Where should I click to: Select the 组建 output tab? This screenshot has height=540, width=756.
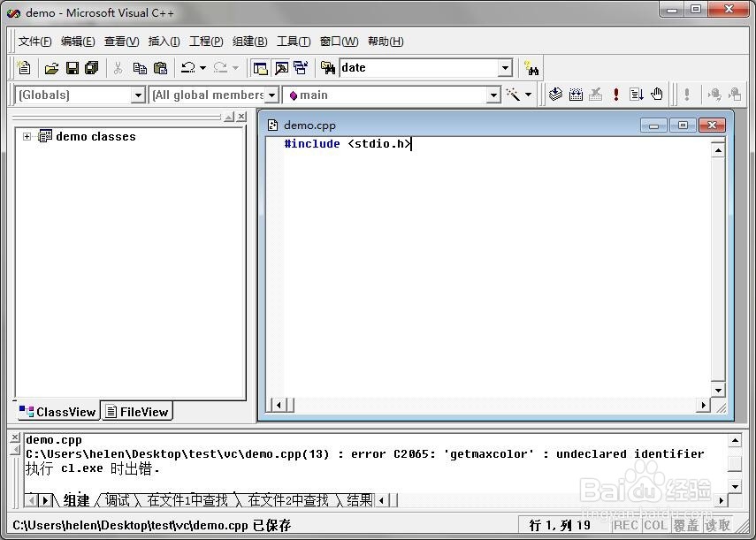[77, 500]
